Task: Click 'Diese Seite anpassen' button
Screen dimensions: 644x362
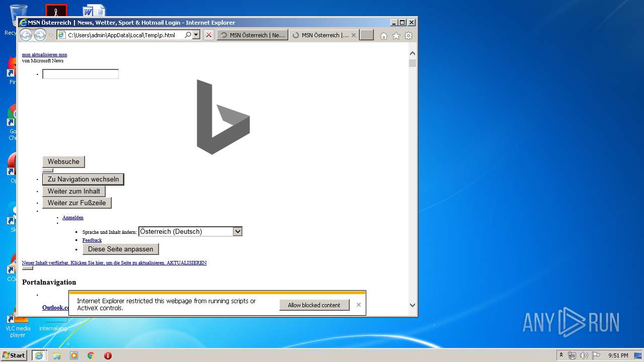Action: coord(121,249)
